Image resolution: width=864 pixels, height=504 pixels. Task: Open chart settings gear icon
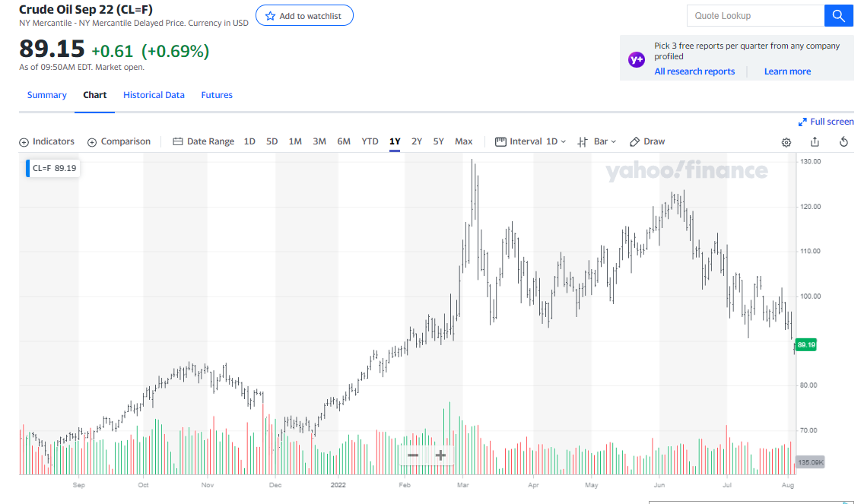coord(786,142)
